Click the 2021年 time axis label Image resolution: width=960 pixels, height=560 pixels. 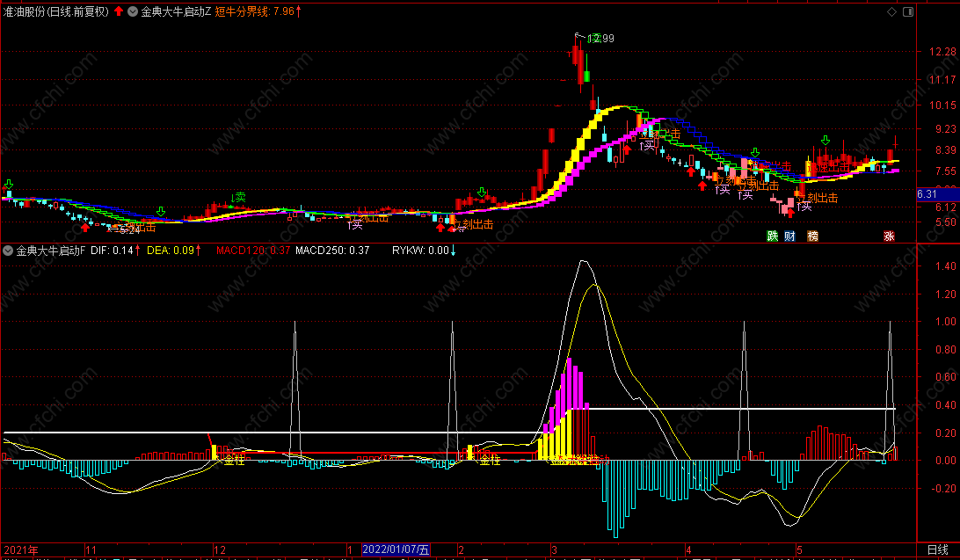pos(21,550)
